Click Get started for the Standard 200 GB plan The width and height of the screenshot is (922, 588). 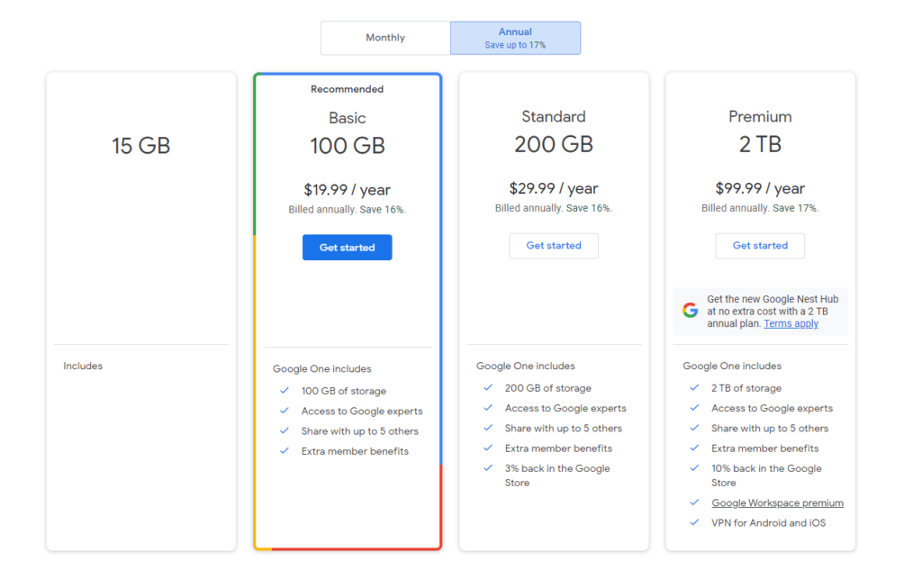[x=553, y=245]
